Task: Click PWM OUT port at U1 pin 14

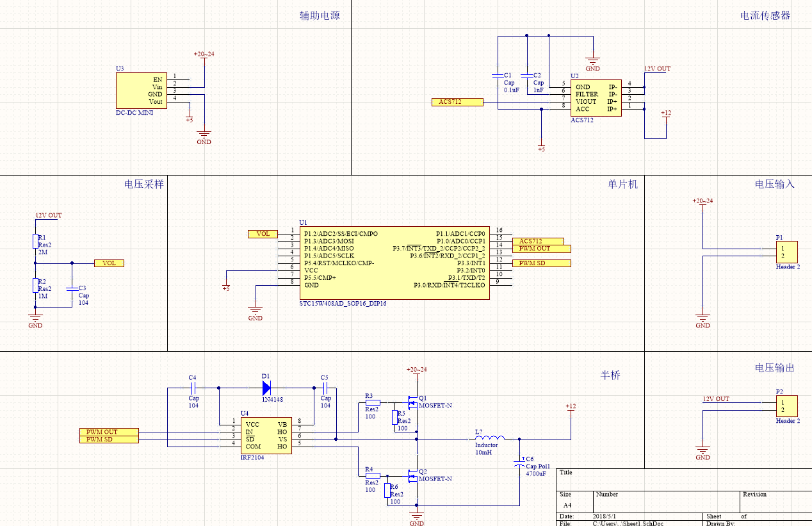Action: (541, 249)
